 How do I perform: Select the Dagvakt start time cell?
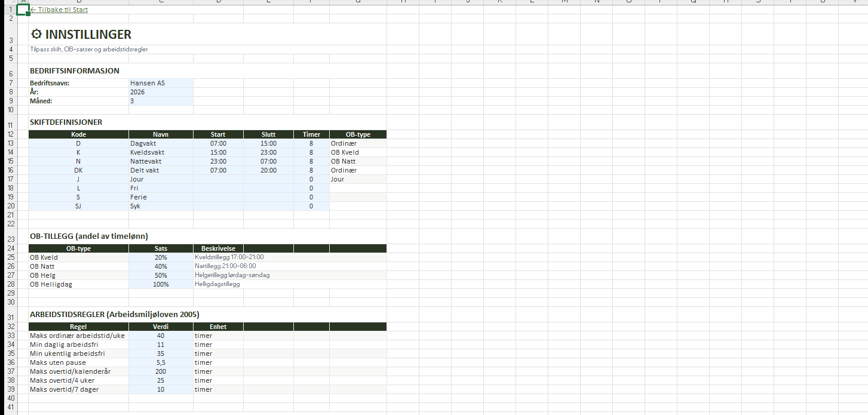tap(218, 143)
